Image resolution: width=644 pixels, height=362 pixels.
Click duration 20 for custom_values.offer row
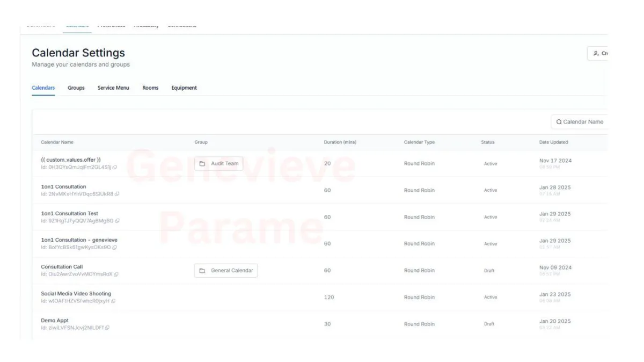pos(327,164)
